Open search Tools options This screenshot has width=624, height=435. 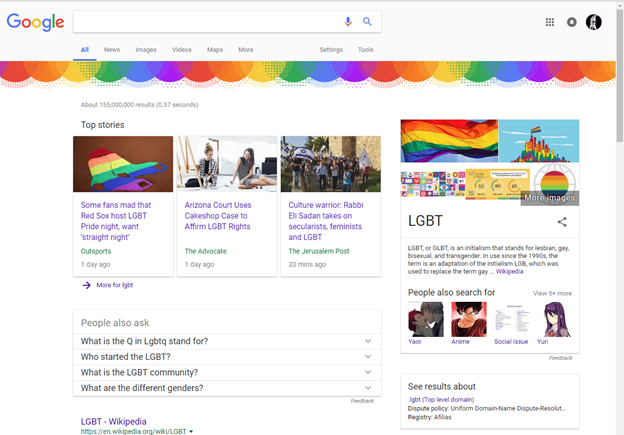(365, 50)
